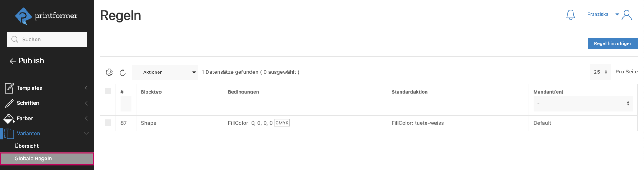Screen dimensions: 644x170
Task: Click the notification bell icon
Action: [x=570, y=15]
